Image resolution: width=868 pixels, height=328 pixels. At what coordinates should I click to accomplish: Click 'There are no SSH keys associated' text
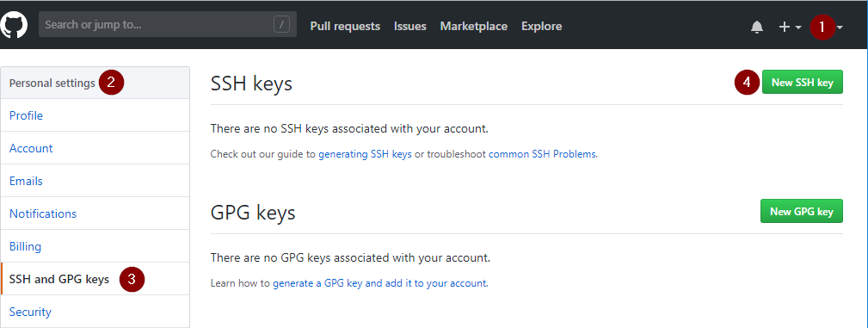[349, 129]
